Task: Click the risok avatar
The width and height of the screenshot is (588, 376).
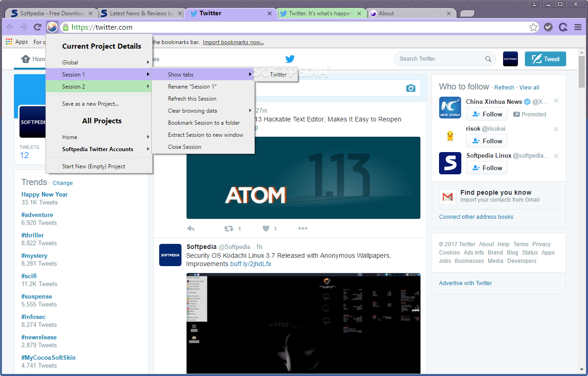Action: (450, 135)
